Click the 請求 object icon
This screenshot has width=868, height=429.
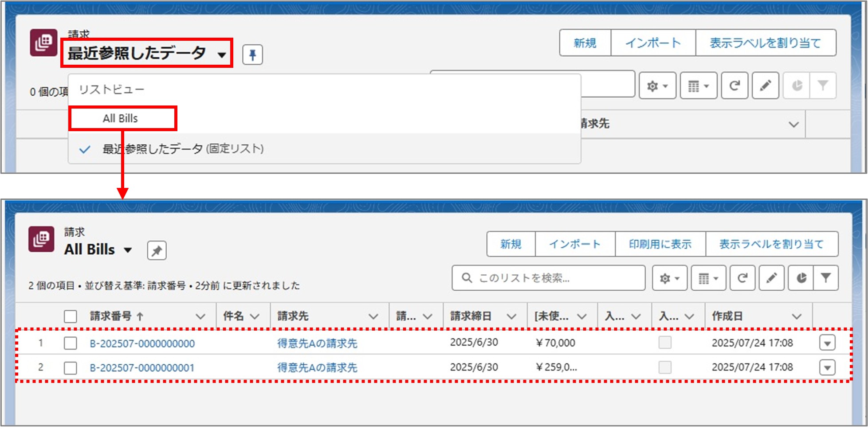[42, 239]
